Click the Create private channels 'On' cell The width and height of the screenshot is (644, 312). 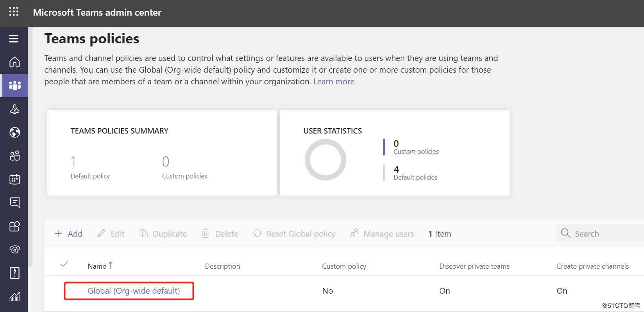562,291
